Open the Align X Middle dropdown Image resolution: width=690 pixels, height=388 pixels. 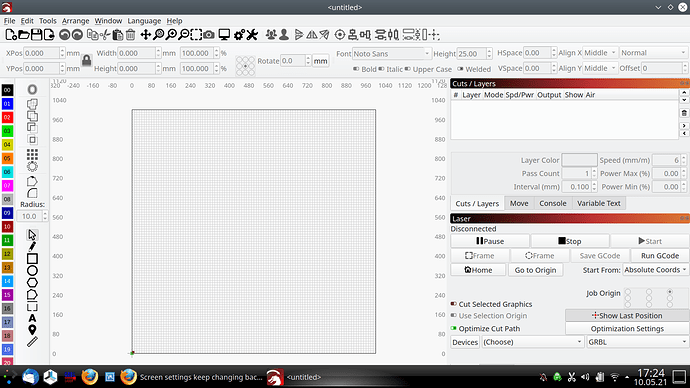coord(600,53)
